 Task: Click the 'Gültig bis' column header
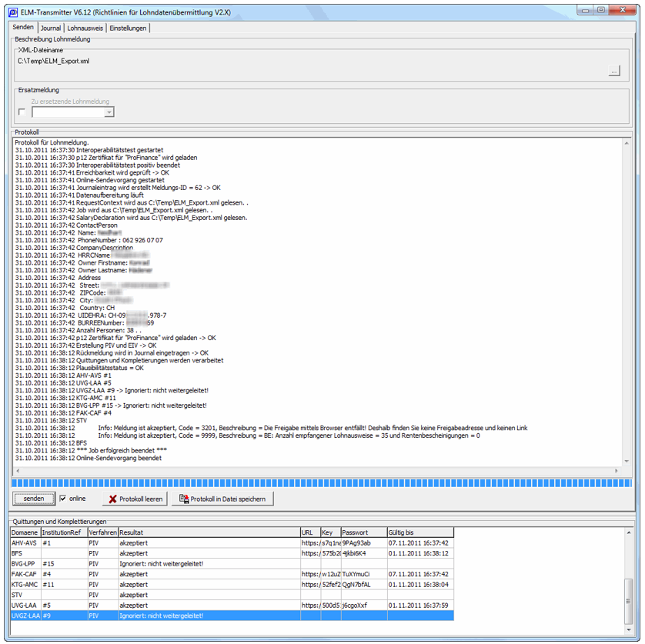pyautogui.click(x=419, y=532)
